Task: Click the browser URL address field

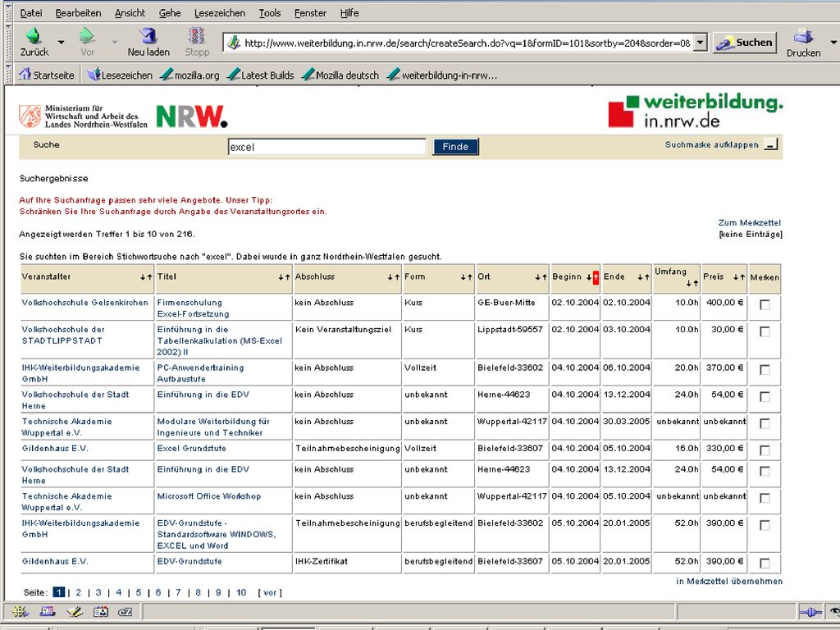Action: tap(467, 43)
